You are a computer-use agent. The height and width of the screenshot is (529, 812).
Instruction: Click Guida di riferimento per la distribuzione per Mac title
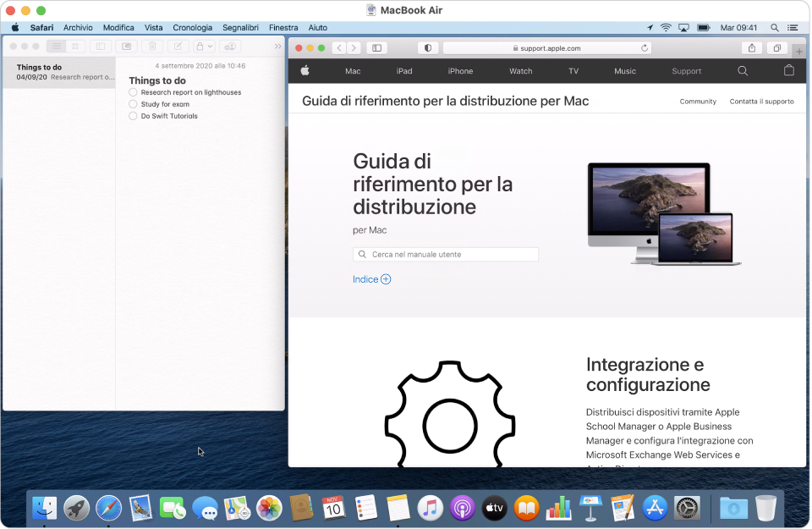pyautogui.click(x=446, y=101)
